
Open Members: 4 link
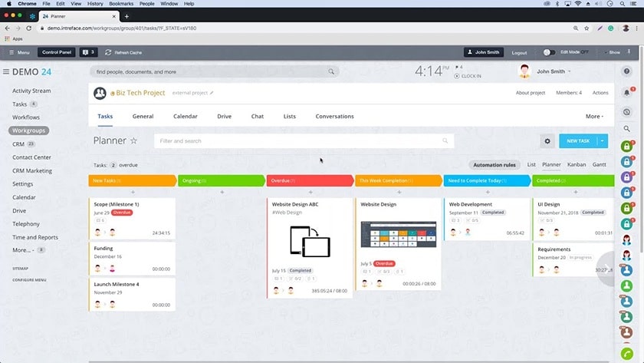click(x=569, y=93)
